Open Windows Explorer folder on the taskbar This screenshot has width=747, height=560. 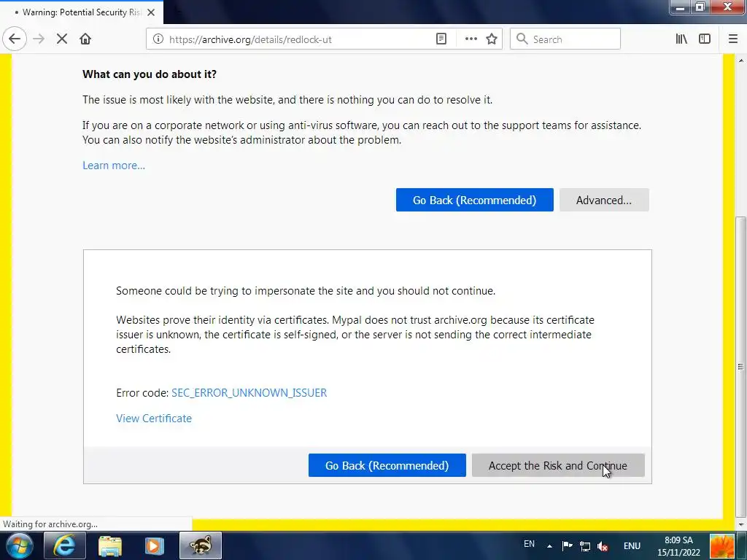[x=109, y=545]
